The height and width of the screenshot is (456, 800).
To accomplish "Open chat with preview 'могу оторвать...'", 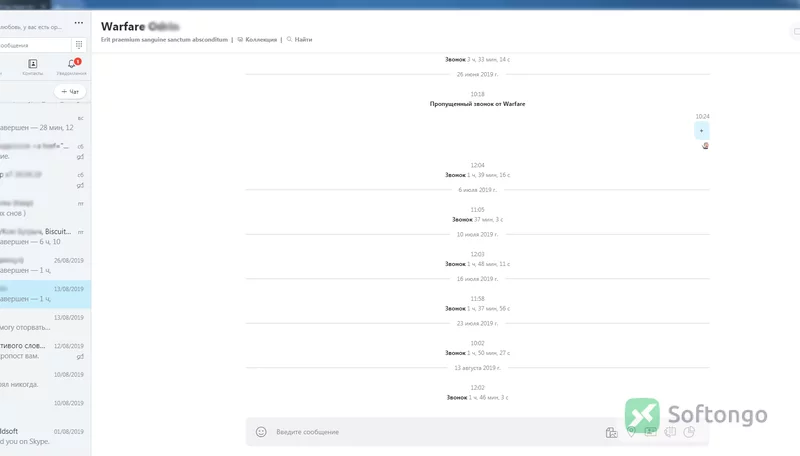I will click(x=45, y=322).
